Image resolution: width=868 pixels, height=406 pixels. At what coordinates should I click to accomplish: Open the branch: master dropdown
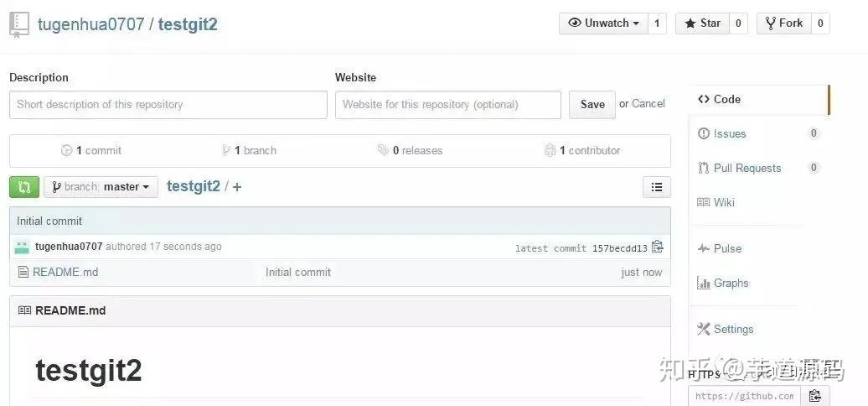click(101, 187)
